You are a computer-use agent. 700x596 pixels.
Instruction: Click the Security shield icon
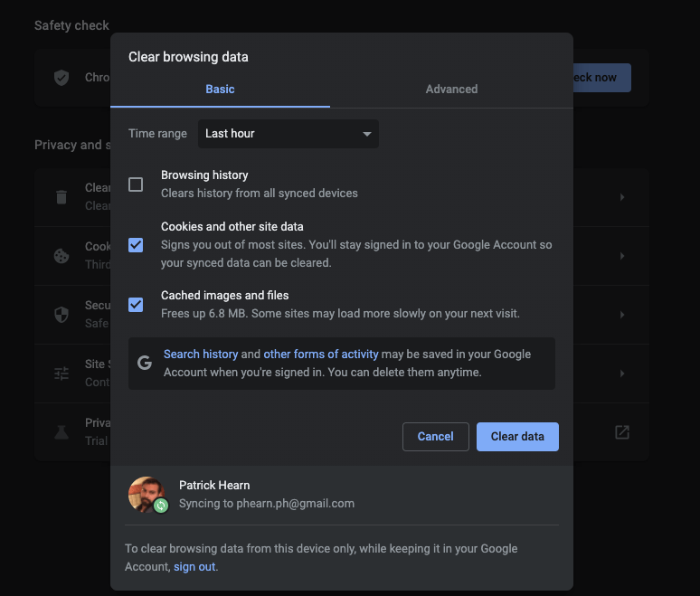61,314
